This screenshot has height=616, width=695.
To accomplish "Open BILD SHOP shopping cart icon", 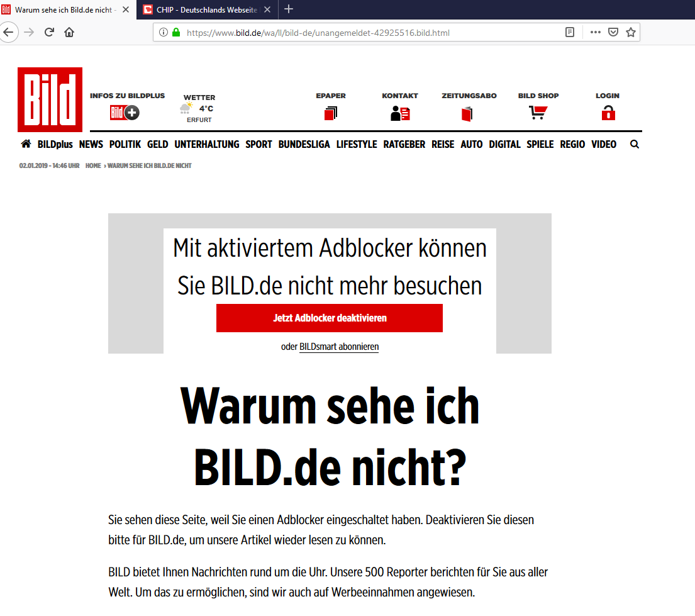I will point(538,113).
